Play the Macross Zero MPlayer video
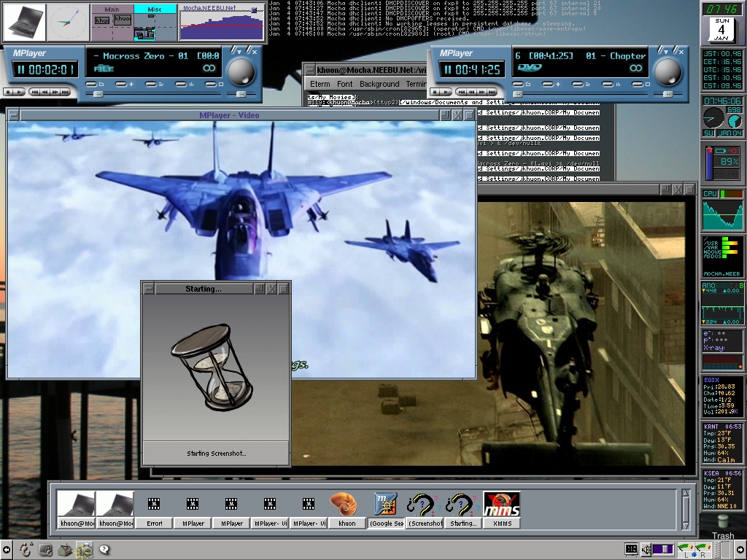The width and height of the screenshot is (747, 560). point(18,92)
